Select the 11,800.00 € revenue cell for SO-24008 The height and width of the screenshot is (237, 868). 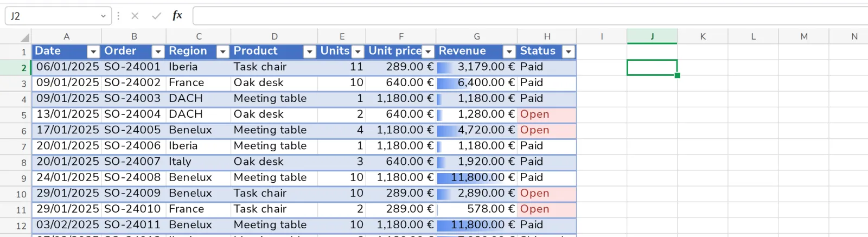pyautogui.click(x=476, y=177)
